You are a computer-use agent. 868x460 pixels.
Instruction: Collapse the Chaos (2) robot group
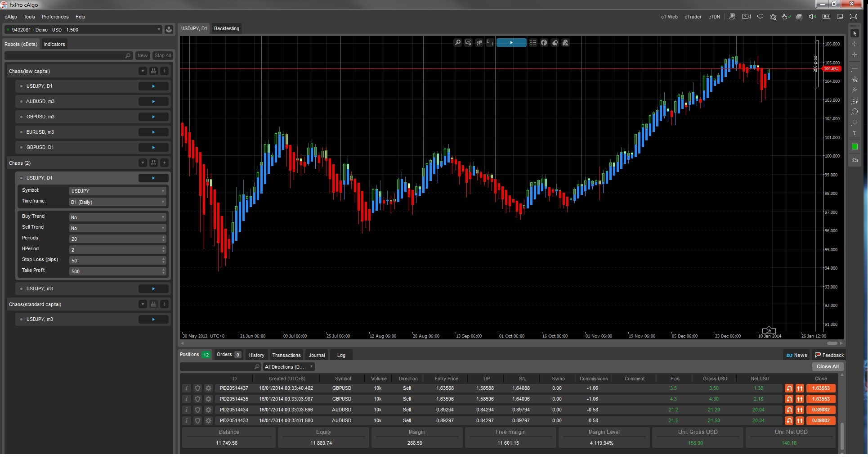(143, 162)
